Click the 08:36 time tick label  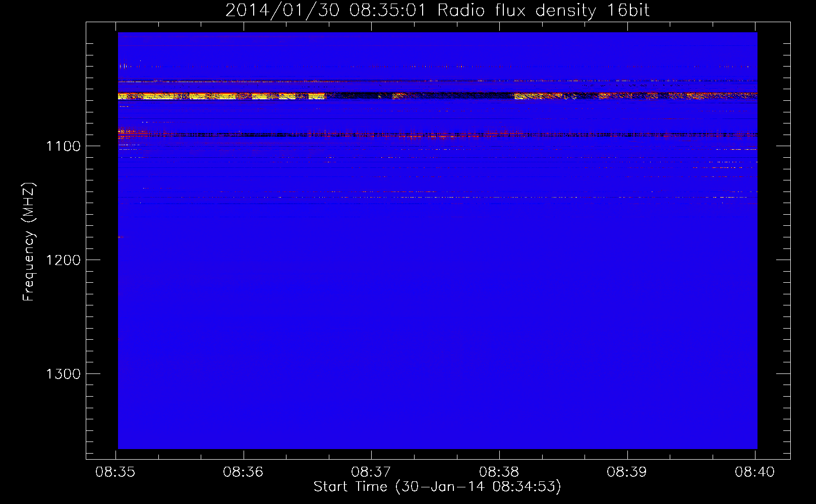click(243, 472)
